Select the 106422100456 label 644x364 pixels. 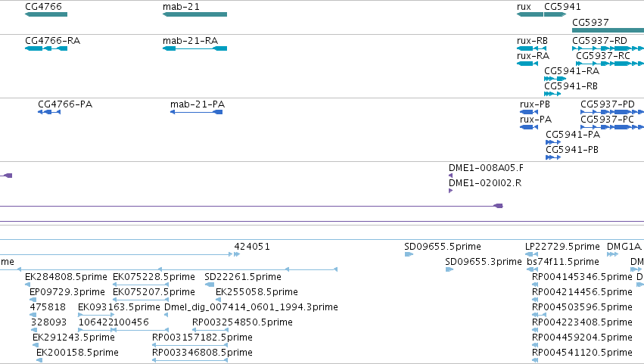[114, 322]
